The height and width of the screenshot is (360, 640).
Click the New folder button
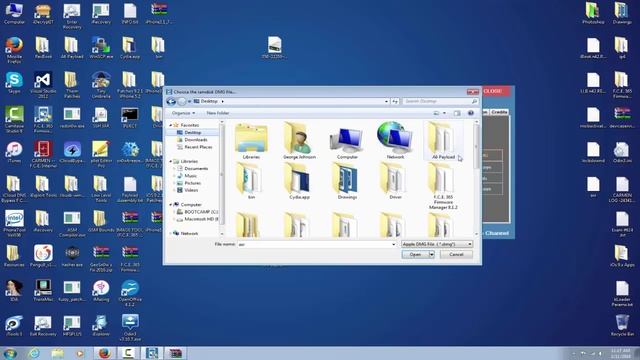tap(218, 113)
